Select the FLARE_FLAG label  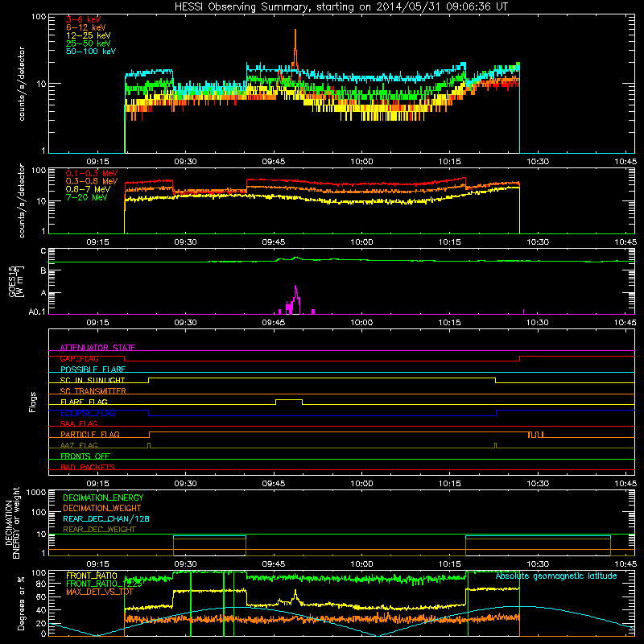click(x=84, y=402)
